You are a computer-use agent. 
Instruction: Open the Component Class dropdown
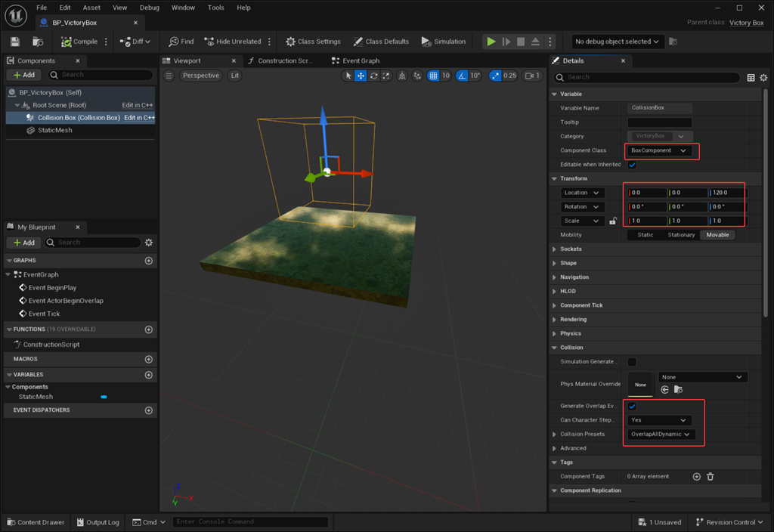pyautogui.click(x=659, y=150)
